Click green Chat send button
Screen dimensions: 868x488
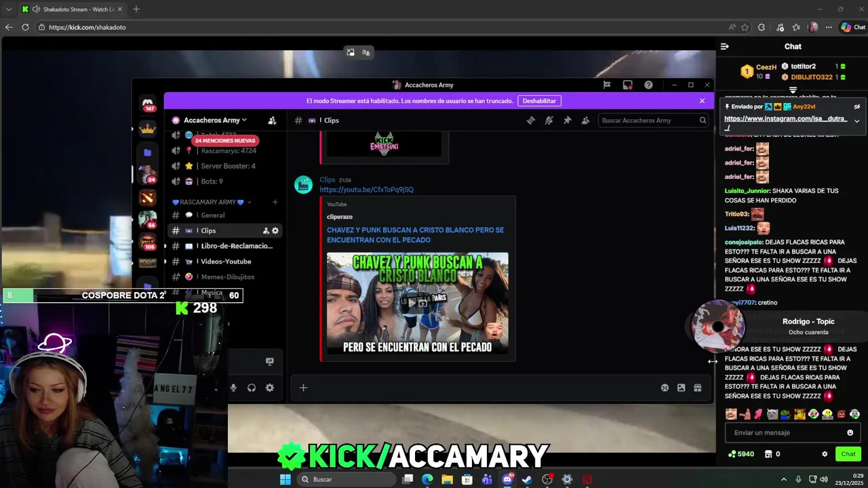point(848,454)
